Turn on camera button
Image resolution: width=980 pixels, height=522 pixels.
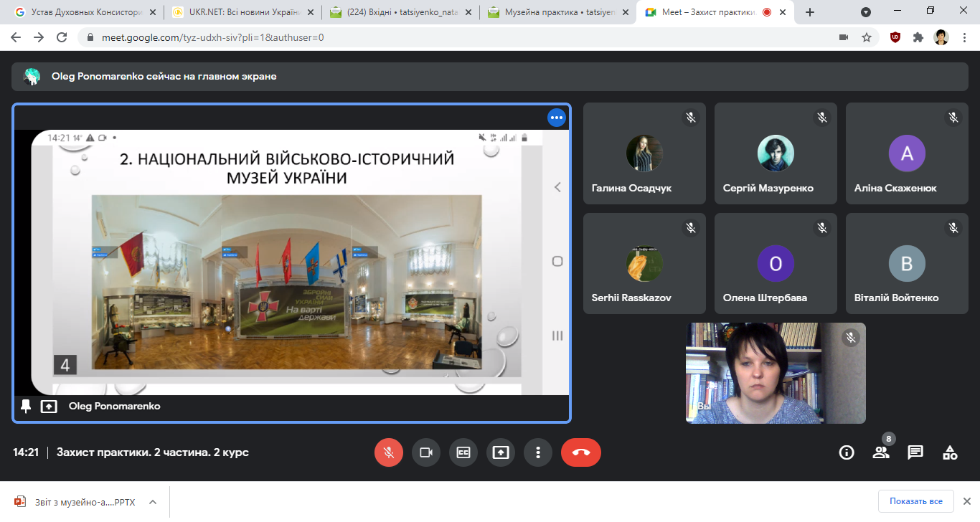(426, 452)
